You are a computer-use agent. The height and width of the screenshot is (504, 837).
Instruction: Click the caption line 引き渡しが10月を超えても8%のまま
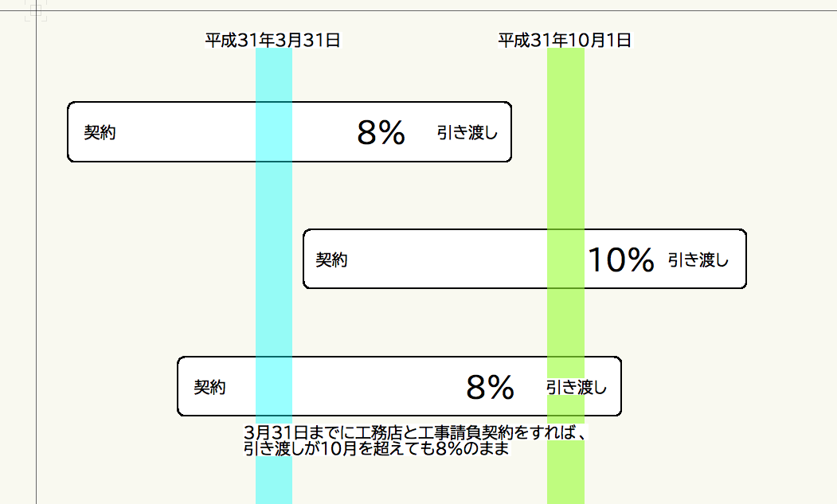(376, 449)
